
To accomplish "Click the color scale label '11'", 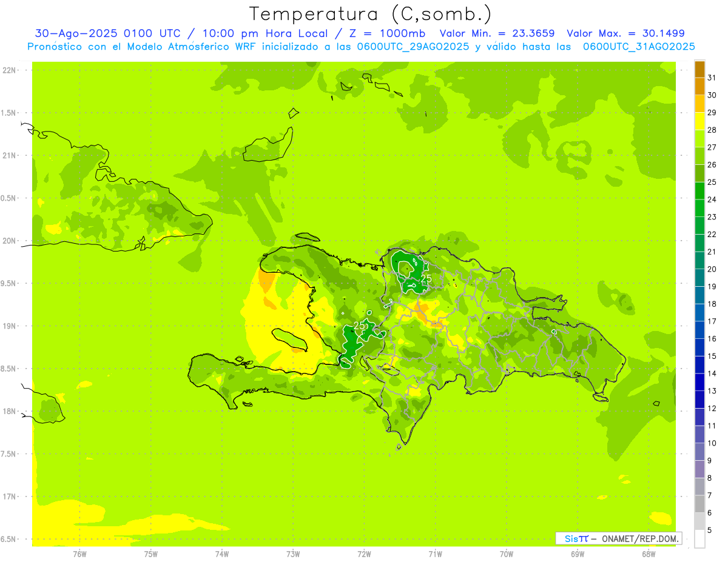I will pyautogui.click(x=712, y=426).
